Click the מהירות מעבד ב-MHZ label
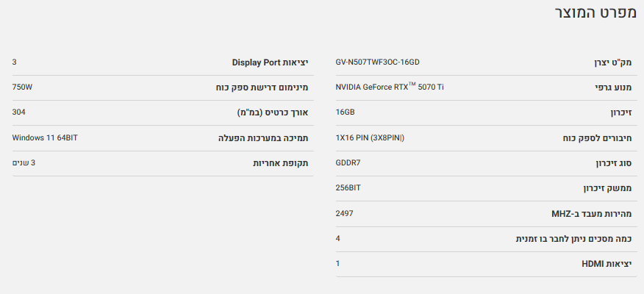 pos(592,214)
